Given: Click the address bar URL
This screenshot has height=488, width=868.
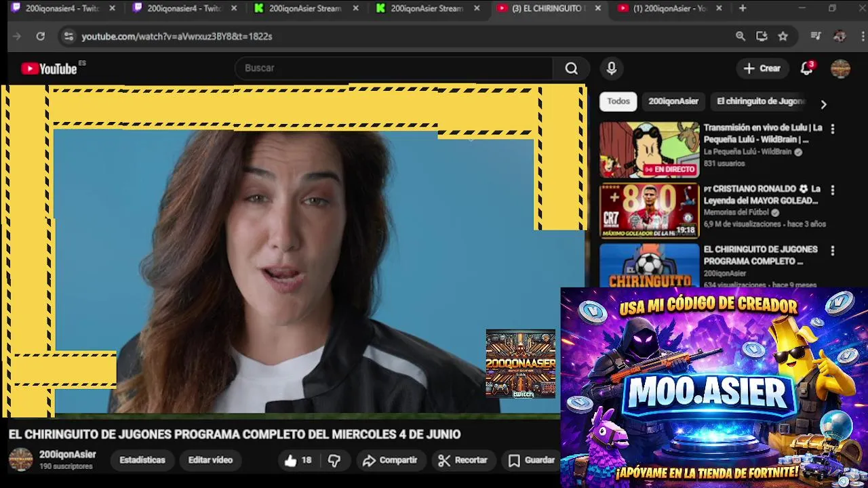Looking at the screenshot, I should pyautogui.click(x=177, y=37).
